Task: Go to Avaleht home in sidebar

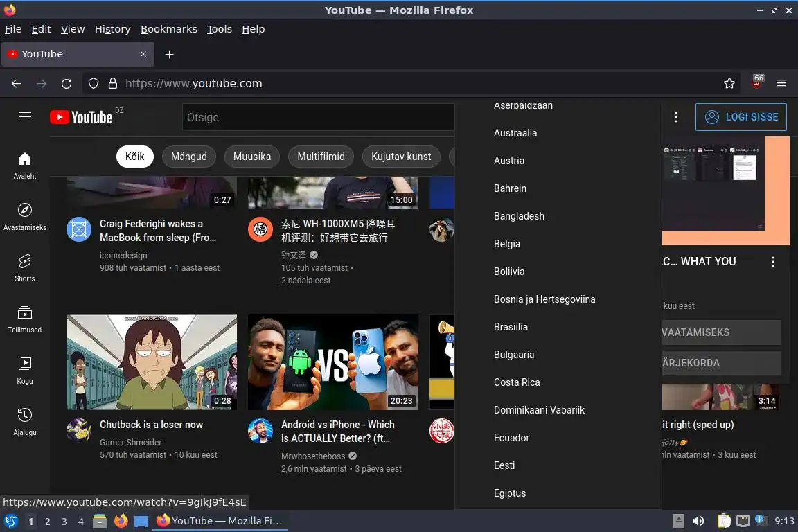Action: [x=25, y=166]
